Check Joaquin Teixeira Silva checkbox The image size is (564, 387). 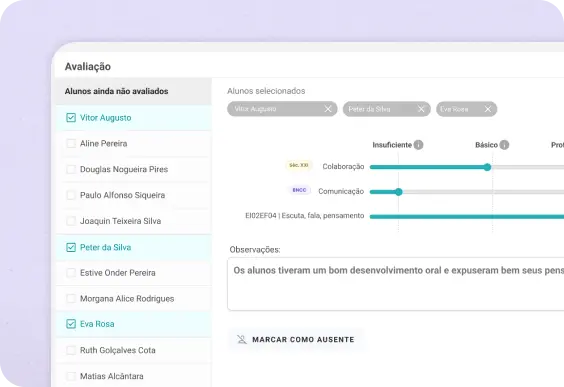click(71, 221)
